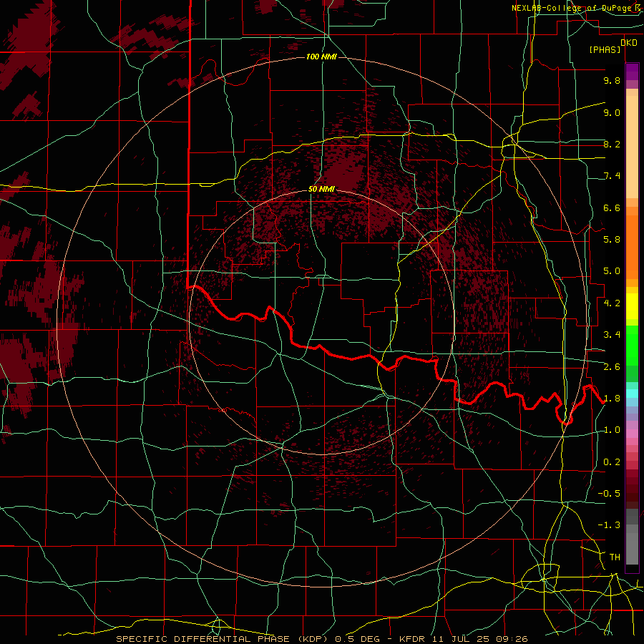Click the "50 NMI" range ring label
The height and width of the screenshot is (644, 644).
321,189
